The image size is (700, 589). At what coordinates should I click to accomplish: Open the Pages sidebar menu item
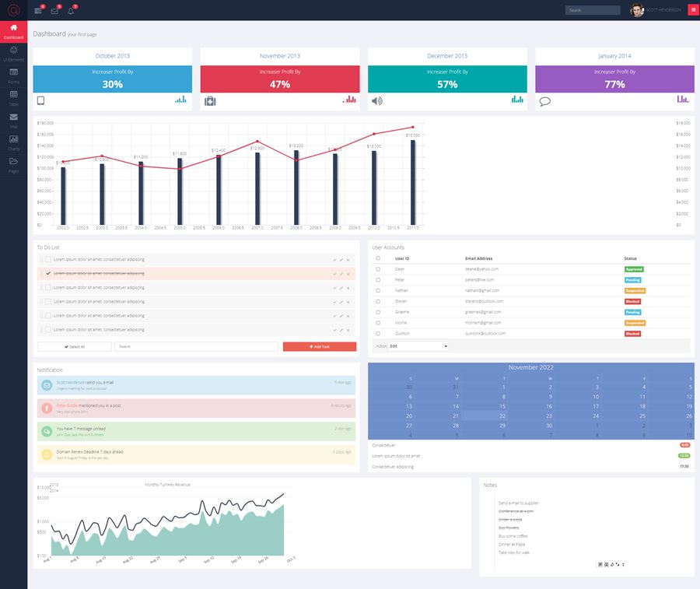point(13,165)
